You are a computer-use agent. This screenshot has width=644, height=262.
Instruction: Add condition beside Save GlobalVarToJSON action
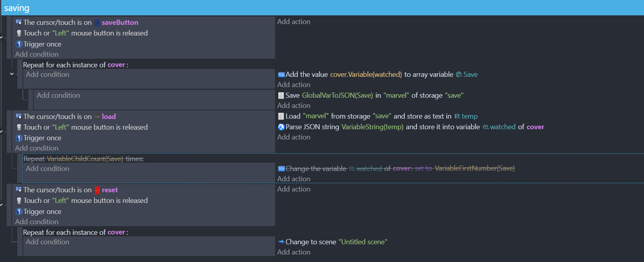coord(58,95)
